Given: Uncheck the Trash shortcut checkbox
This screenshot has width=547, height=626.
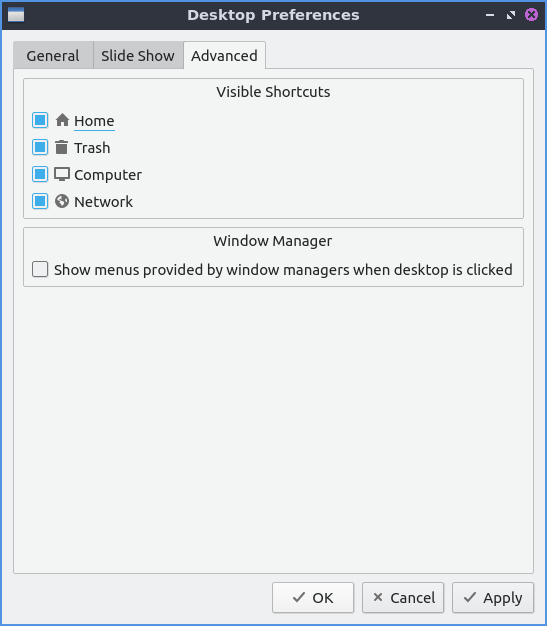Looking at the screenshot, I should 40,147.
